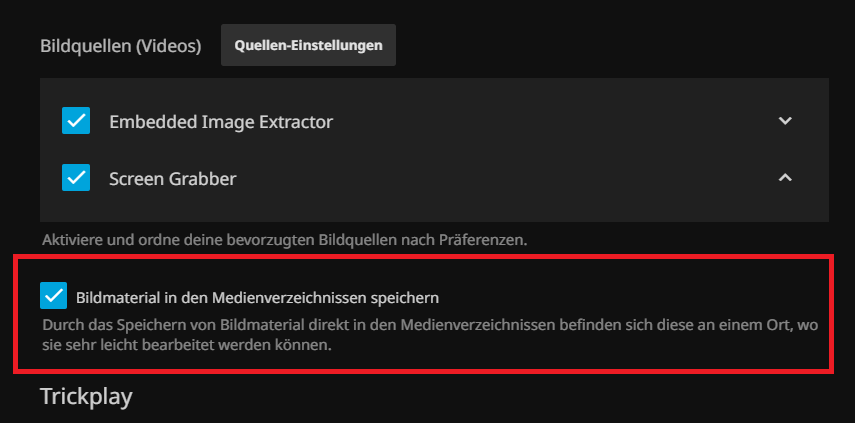This screenshot has width=855, height=423.
Task: Toggle saving Bildmaterial in den Medienverzeichnissen
Action: coord(54,296)
